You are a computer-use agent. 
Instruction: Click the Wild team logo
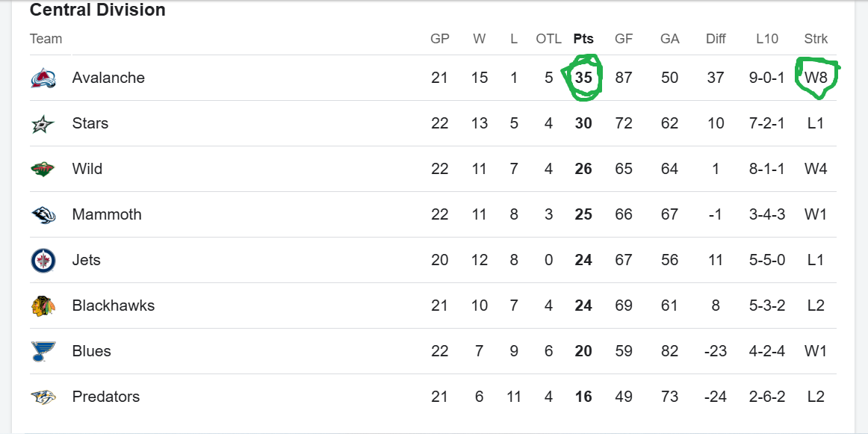[43, 169]
